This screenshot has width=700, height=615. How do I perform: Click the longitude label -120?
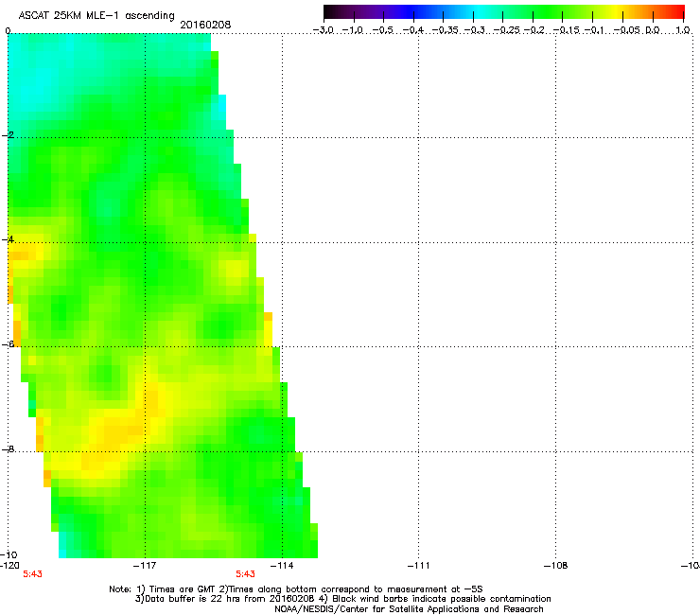pyautogui.click(x=9, y=566)
